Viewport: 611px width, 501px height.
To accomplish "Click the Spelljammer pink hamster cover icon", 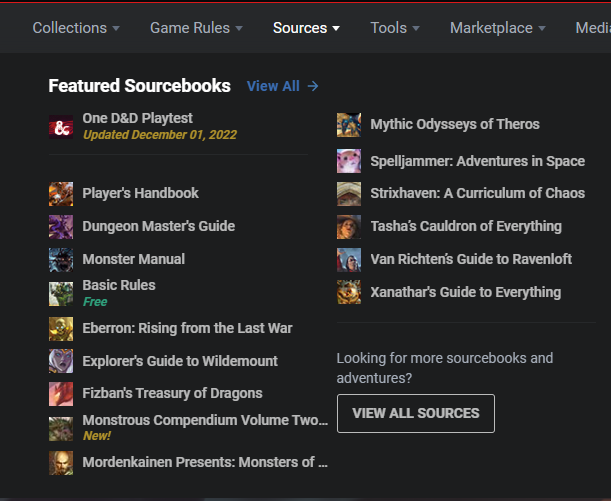I will coord(349,161).
